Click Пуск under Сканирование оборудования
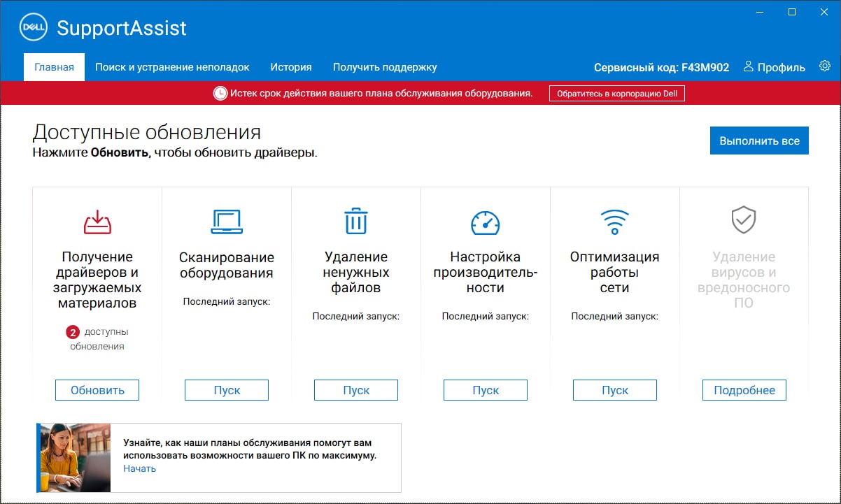The image size is (841, 504). 227,390
